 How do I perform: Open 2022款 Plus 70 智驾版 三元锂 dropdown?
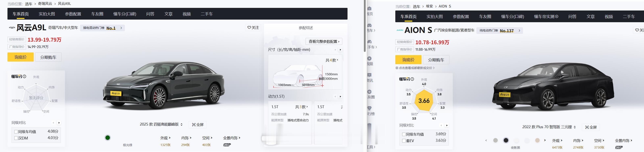[x=549, y=127]
